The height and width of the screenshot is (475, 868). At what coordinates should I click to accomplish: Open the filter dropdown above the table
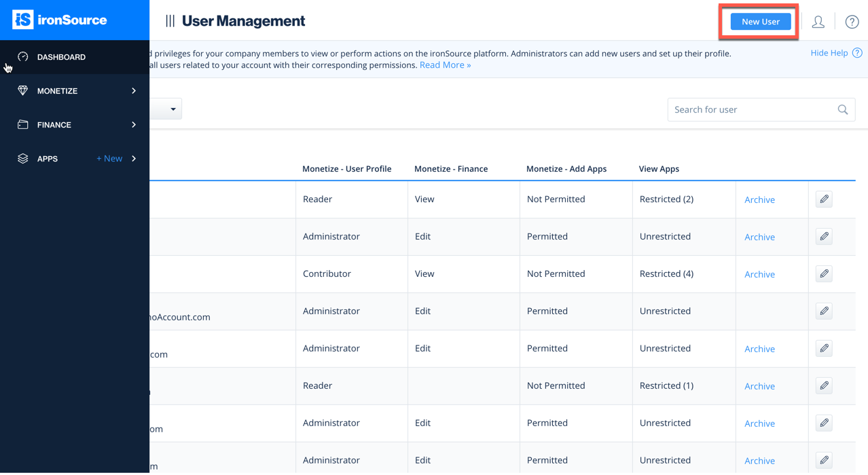pos(173,109)
